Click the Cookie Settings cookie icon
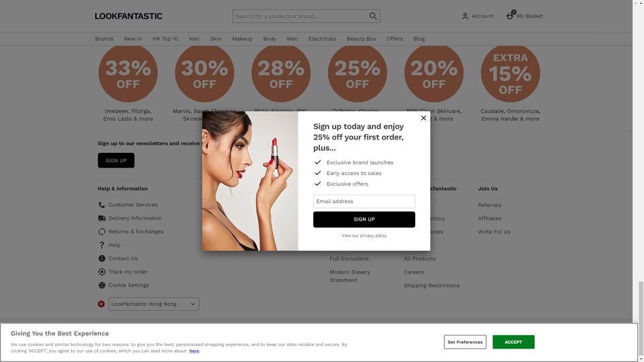 coord(101,286)
